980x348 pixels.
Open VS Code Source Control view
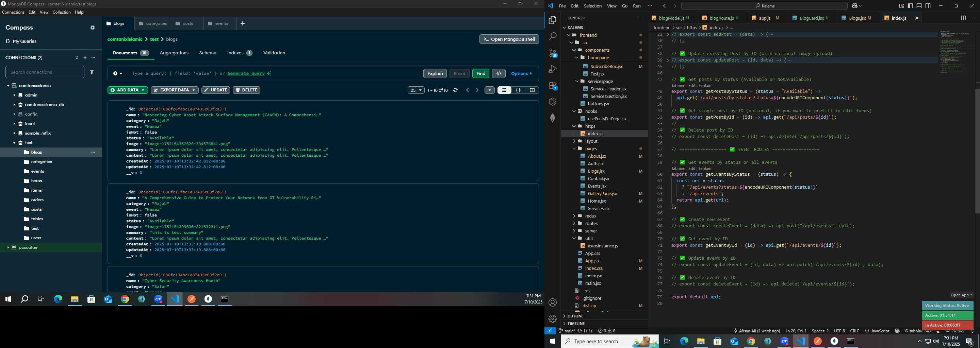click(552, 53)
